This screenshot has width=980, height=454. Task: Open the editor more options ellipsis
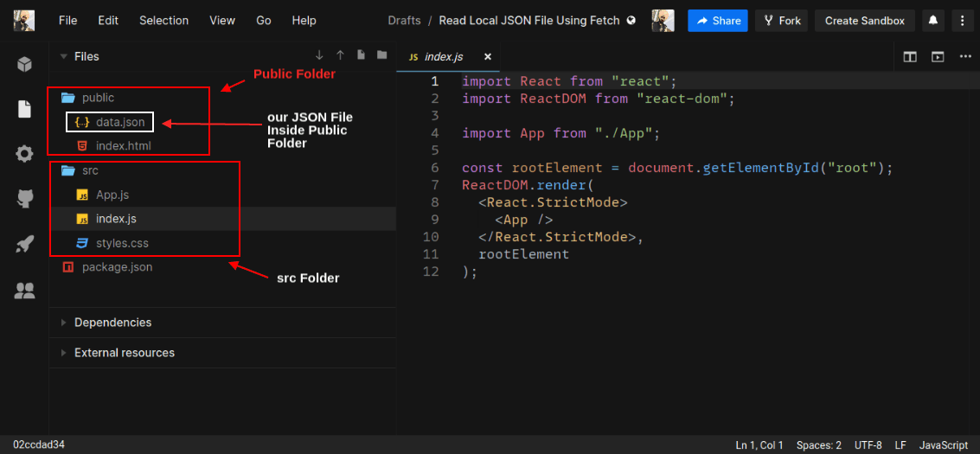(964, 57)
